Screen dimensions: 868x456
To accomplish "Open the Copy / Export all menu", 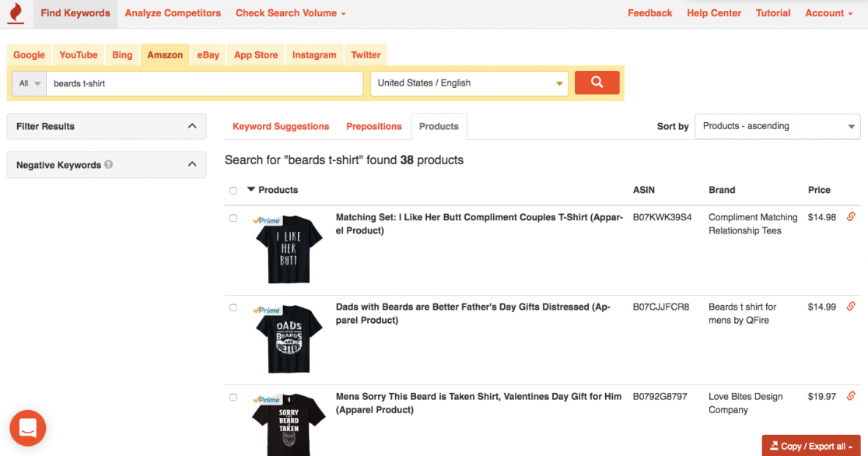I will coord(810,446).
